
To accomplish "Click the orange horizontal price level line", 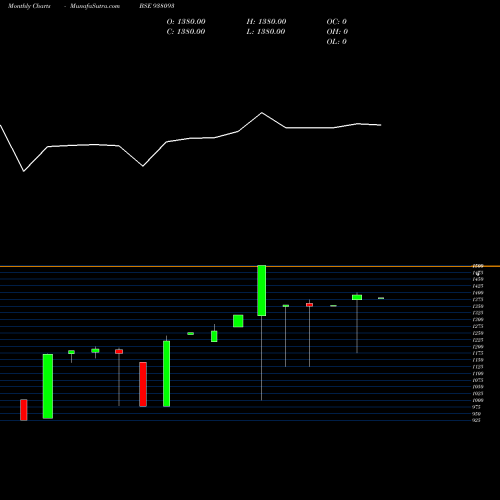I will [x=250, y=266].
